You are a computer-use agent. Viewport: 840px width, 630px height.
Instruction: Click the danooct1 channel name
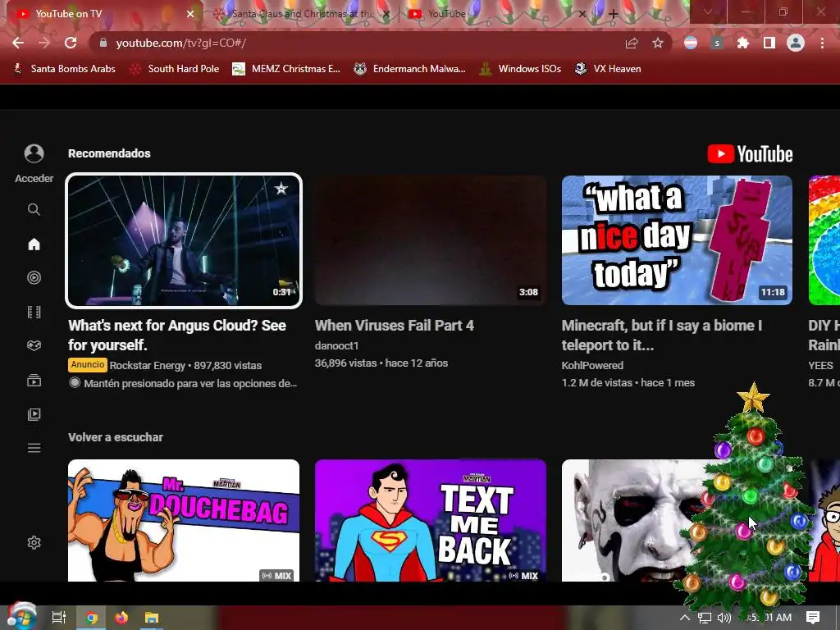point(336,345)
